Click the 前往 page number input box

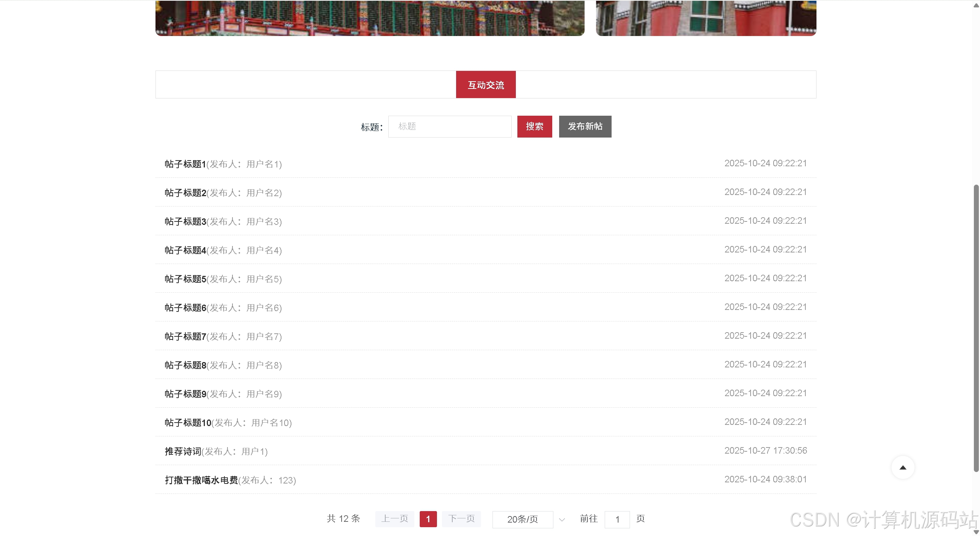[x=617, y=519]
